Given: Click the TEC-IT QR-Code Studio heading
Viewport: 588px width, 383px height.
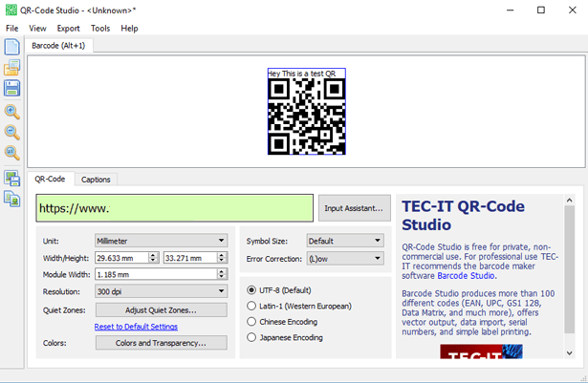Looking at the screenshot, I should [x=463, y=216].
